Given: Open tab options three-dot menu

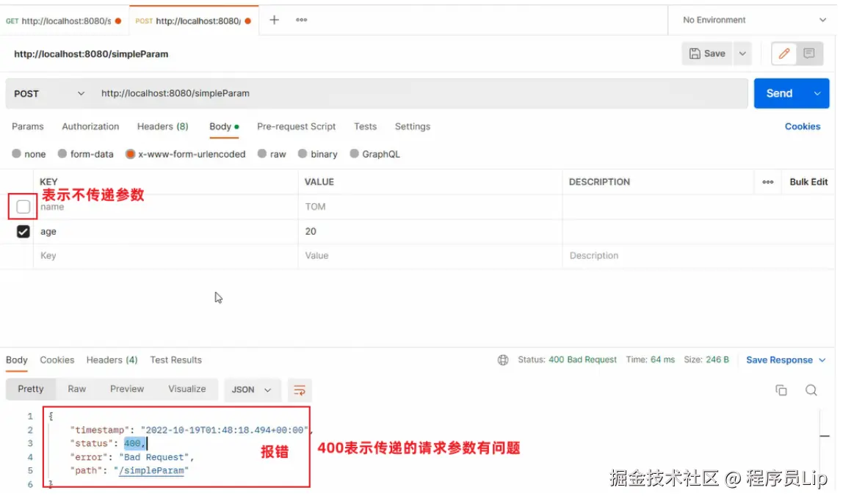Looking at the screenshot, I should point(301,20).
